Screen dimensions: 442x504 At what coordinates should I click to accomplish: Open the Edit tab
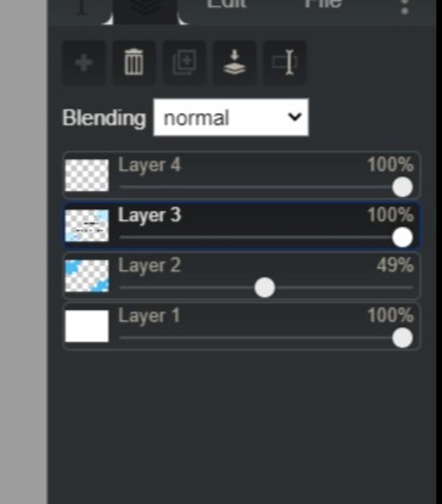(227, 5)
